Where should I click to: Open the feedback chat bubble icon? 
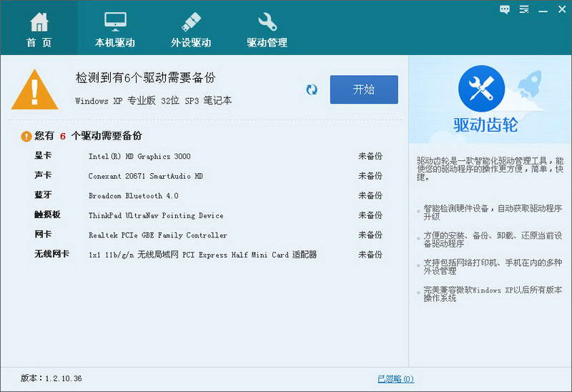point(505,9)
